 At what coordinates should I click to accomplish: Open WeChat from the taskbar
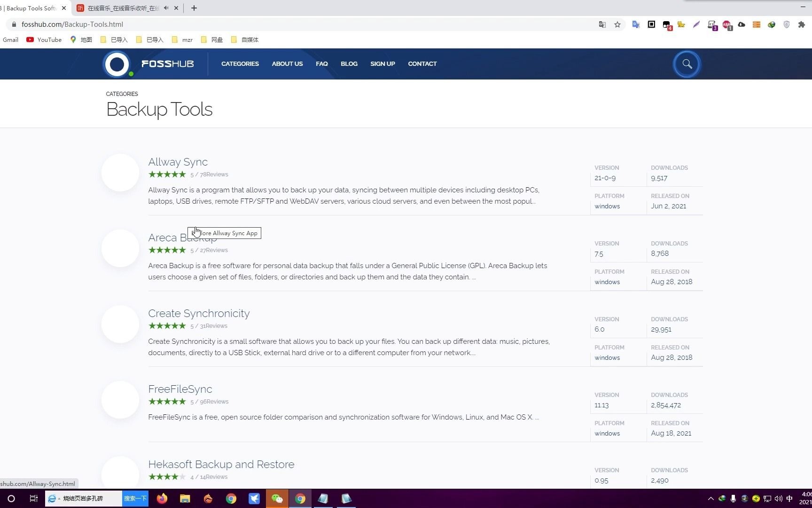277,499
